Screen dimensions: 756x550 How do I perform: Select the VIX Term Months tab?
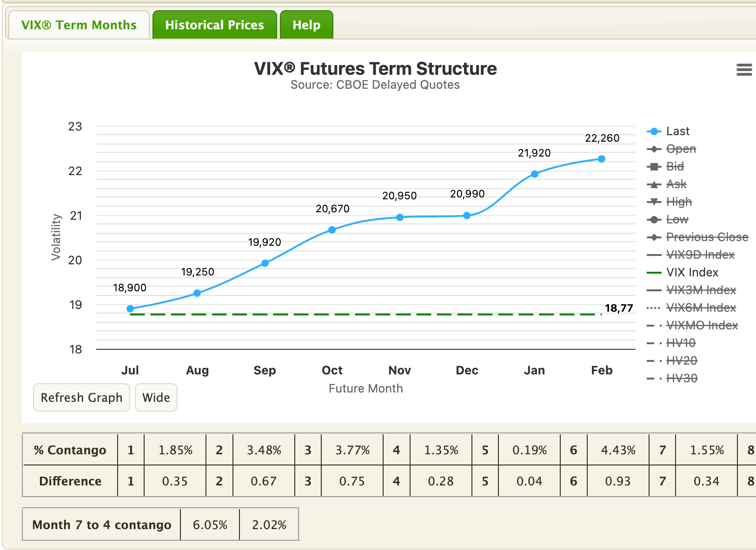click(79, 25)
